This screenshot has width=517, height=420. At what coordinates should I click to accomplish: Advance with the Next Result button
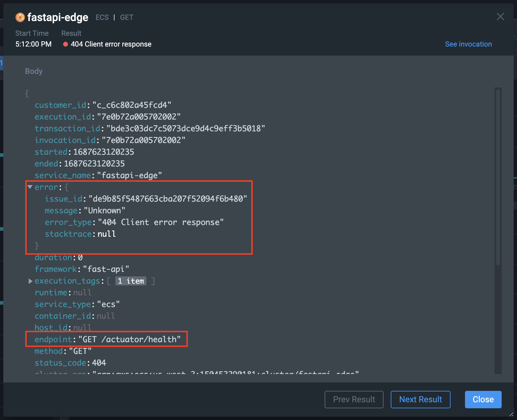click(420, 399)
